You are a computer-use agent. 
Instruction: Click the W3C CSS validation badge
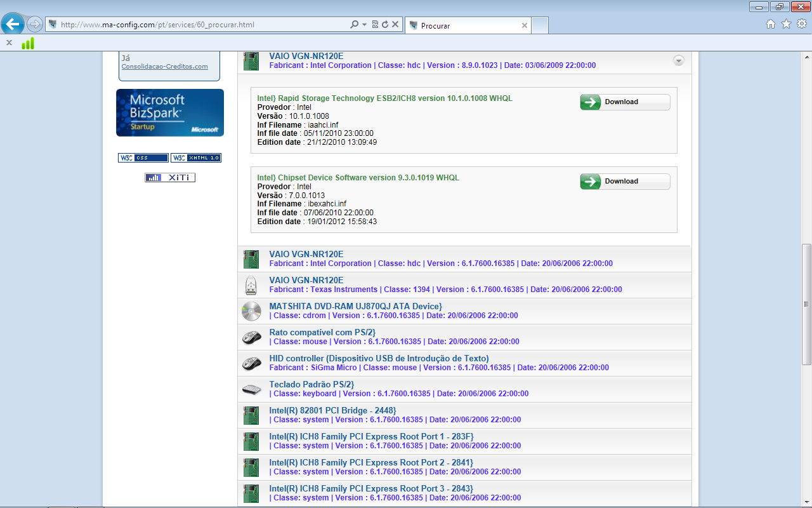[143, 157]
